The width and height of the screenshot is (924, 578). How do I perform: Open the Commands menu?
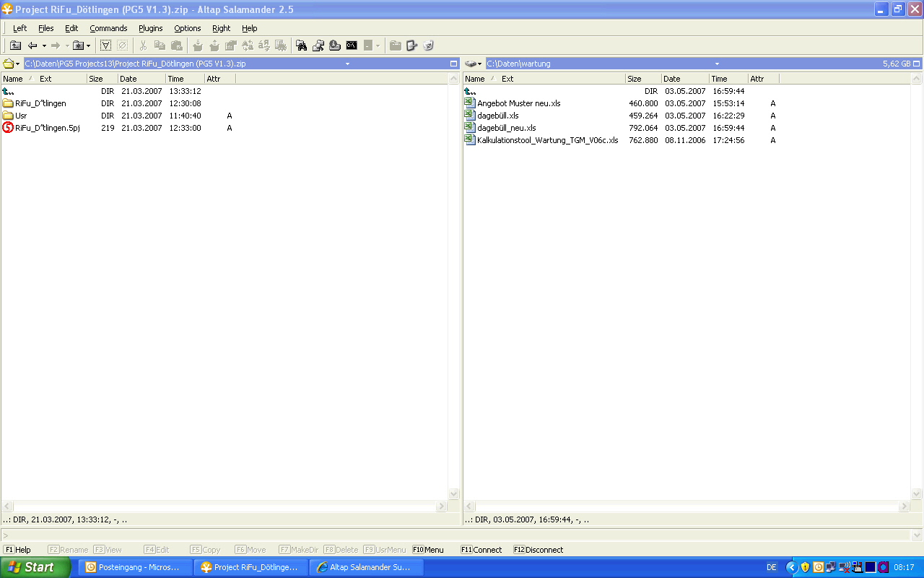(108, 28)
